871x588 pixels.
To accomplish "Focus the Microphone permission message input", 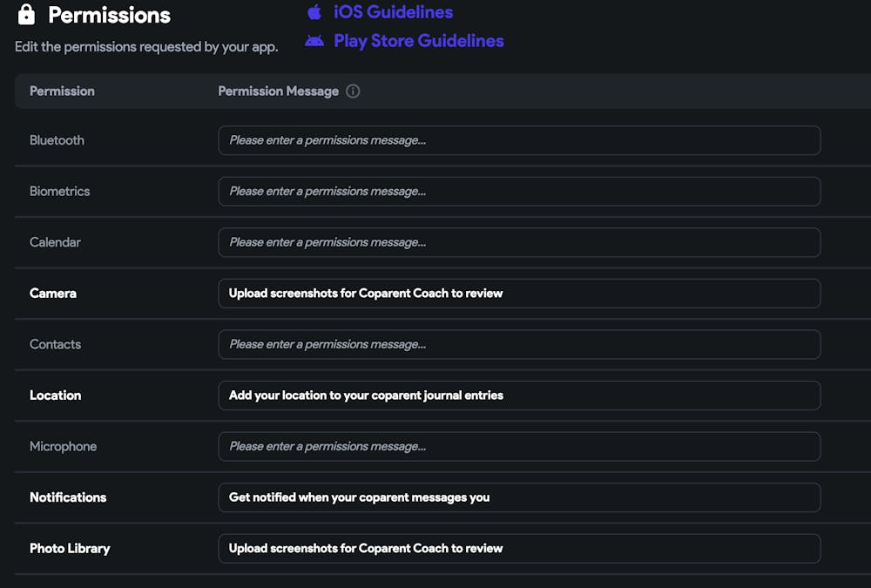I will click(519, 446).
